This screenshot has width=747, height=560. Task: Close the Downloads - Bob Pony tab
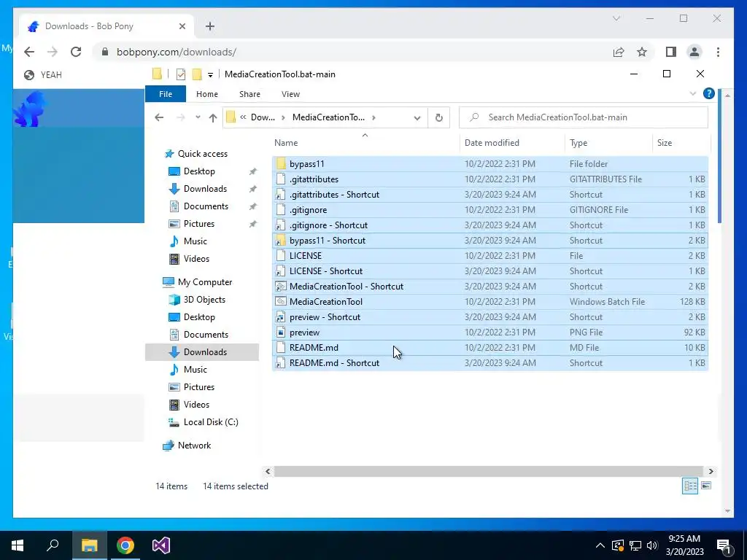point(182,26)
